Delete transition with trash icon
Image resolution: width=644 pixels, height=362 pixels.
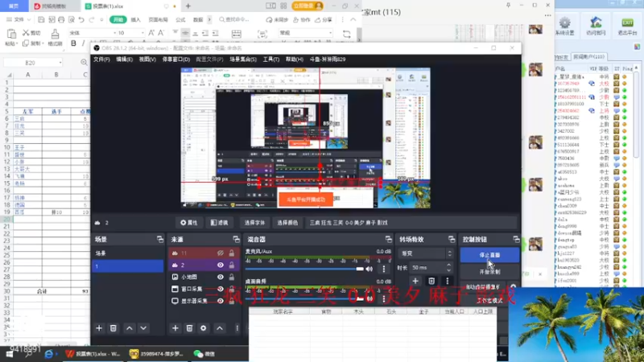pyautogui.click(x=431, y=281)
